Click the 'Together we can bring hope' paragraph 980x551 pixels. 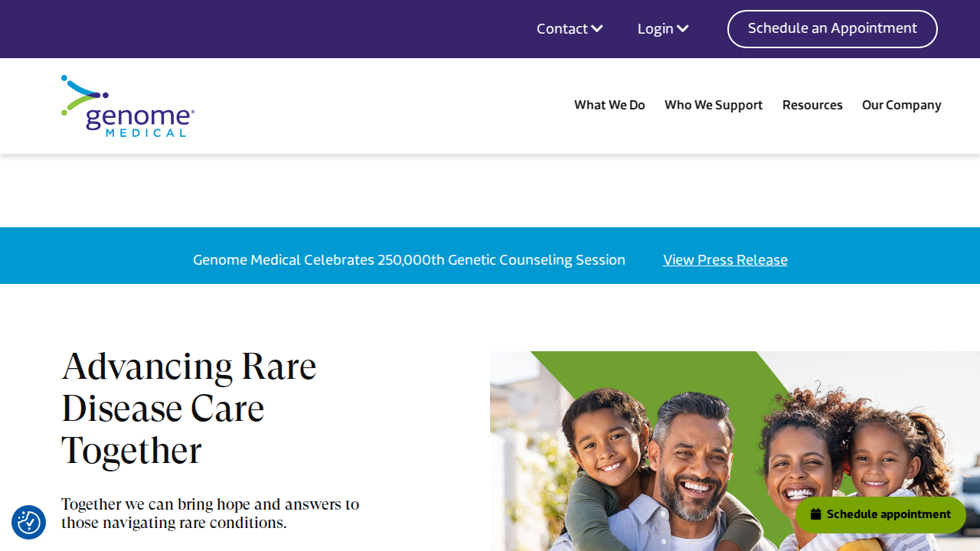point(211,514)
